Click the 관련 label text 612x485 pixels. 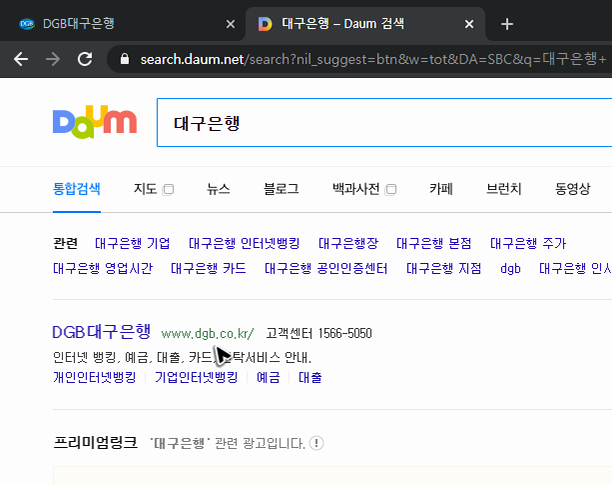tap(65, 243)
